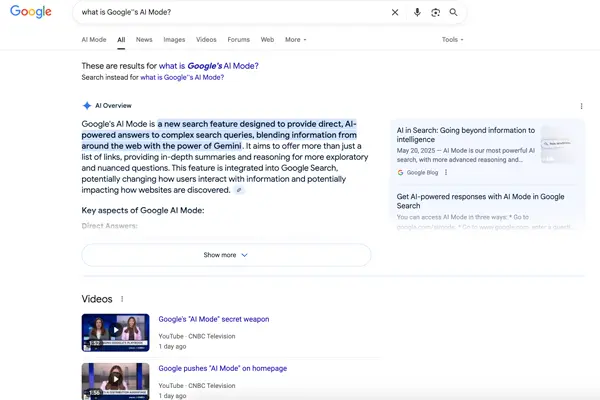This screenshot has height=400, width=600.
Task: Clear the search query with the X icon
Action: click(395, 12)
